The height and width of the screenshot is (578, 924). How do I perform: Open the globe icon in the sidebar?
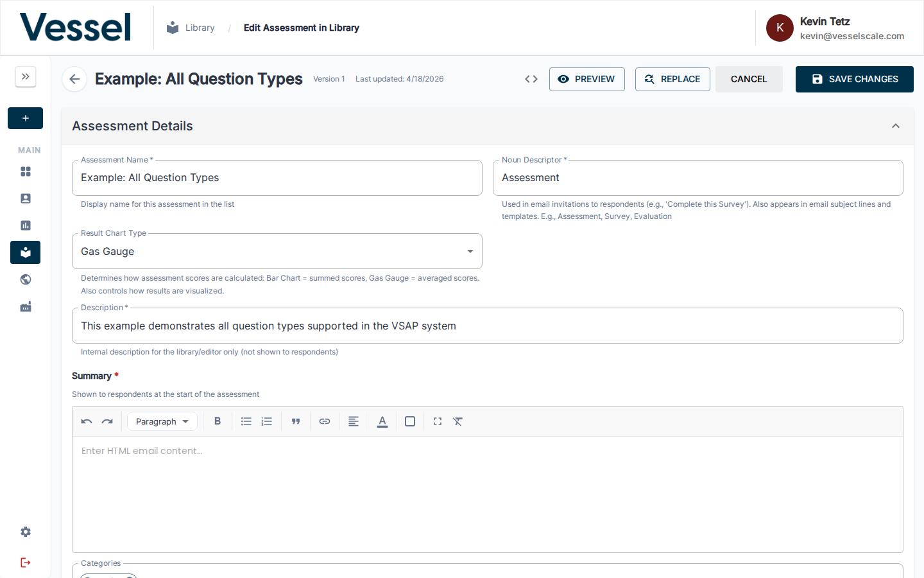(25, 279)
